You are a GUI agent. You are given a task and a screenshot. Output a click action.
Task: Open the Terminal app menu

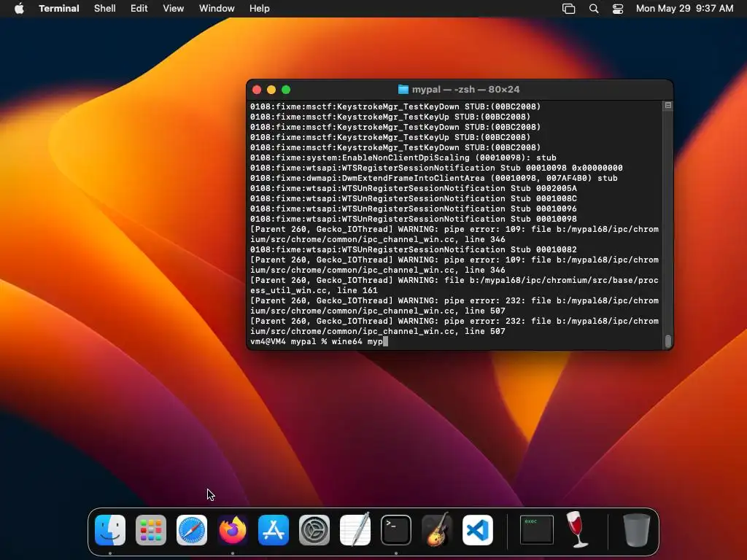(x=59, y=9)
